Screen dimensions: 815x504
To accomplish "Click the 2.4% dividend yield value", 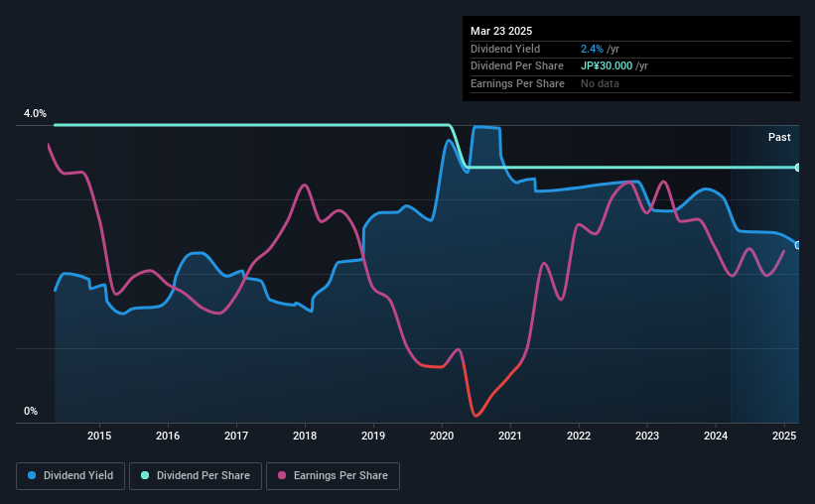I will [592, 49].
